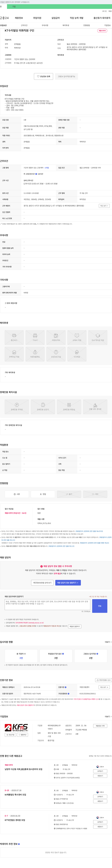This screenshot has height=868, width=112.
Task: Click the 건물 내부 경사로 icon
Action: point(95,407)
